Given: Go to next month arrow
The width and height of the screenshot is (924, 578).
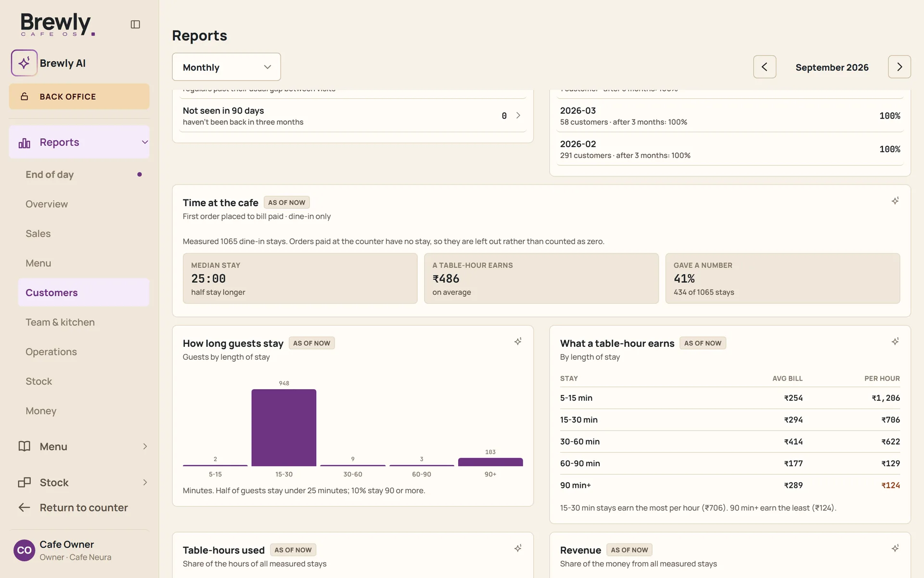Looking at the screenshot, I should pyautogui.click(x=899, y=67).
